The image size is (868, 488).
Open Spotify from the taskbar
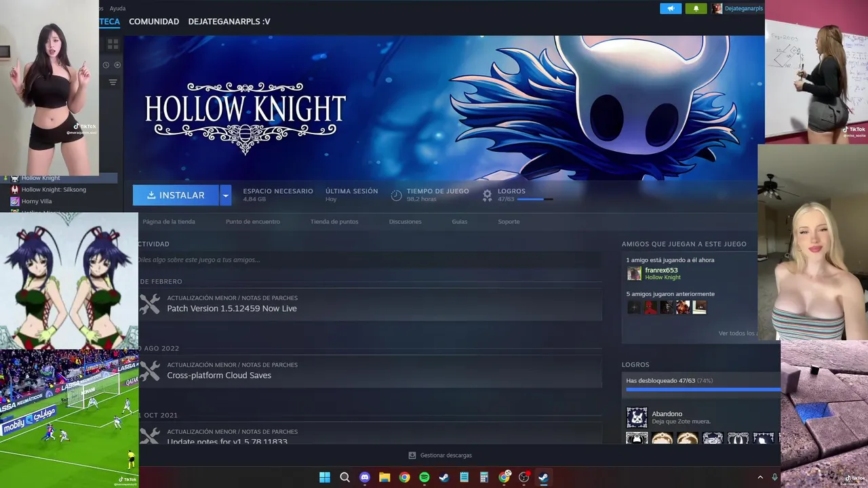(x=425, y=477)
